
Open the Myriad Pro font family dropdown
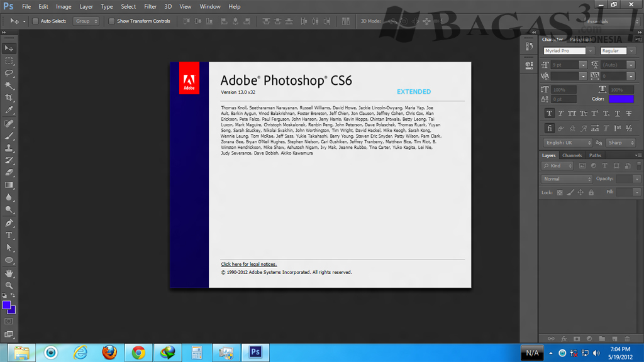click(x=590, y=51)
